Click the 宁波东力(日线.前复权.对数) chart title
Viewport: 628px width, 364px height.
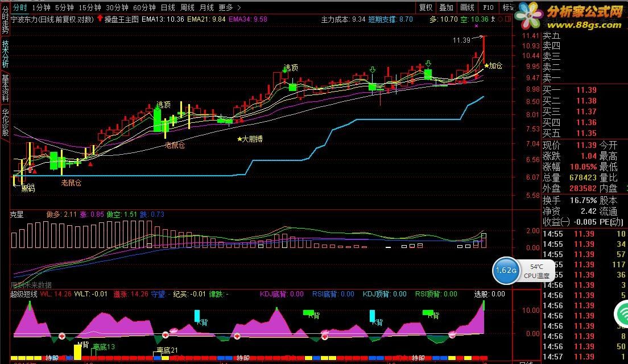pos(52,19)
